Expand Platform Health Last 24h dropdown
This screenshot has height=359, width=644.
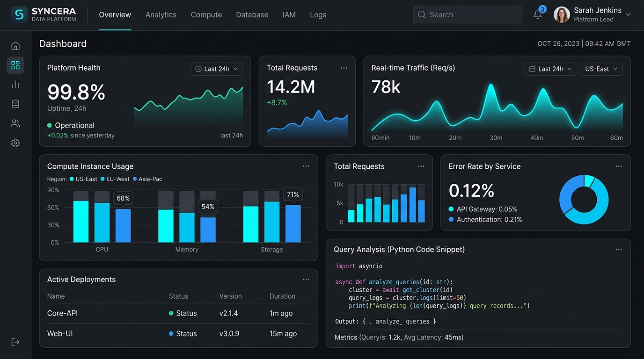pyautogui.click(x=217, y=69)
